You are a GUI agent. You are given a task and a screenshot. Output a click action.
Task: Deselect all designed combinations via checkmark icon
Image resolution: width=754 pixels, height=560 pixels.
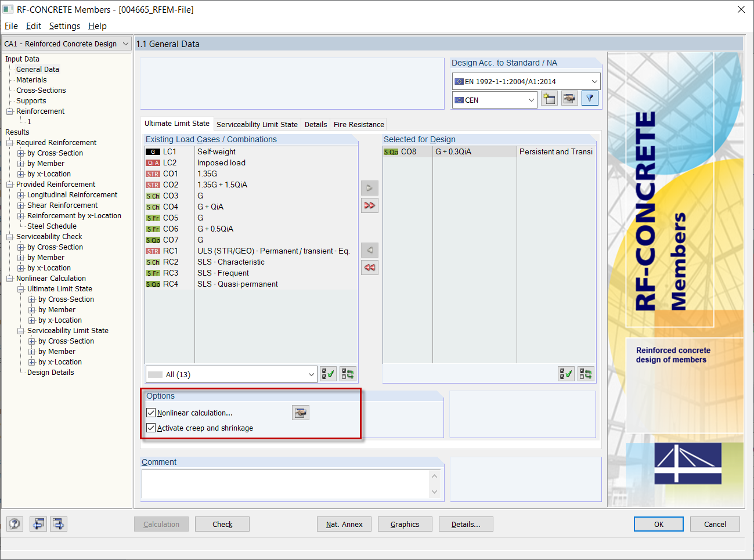566,374
